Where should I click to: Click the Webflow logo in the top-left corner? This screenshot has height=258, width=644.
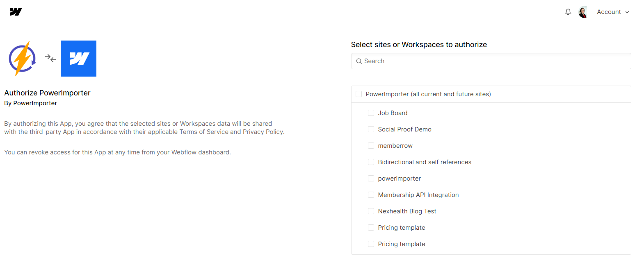(15, 11)
